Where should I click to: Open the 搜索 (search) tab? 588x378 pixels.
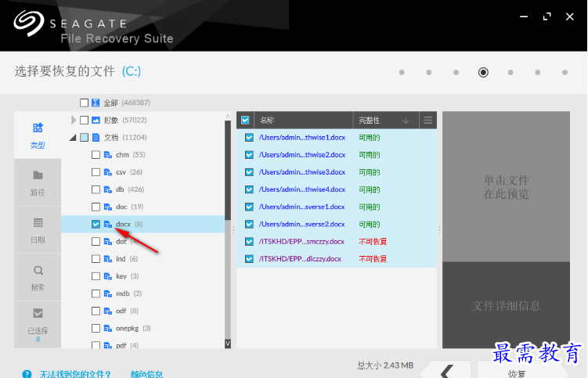38,277
